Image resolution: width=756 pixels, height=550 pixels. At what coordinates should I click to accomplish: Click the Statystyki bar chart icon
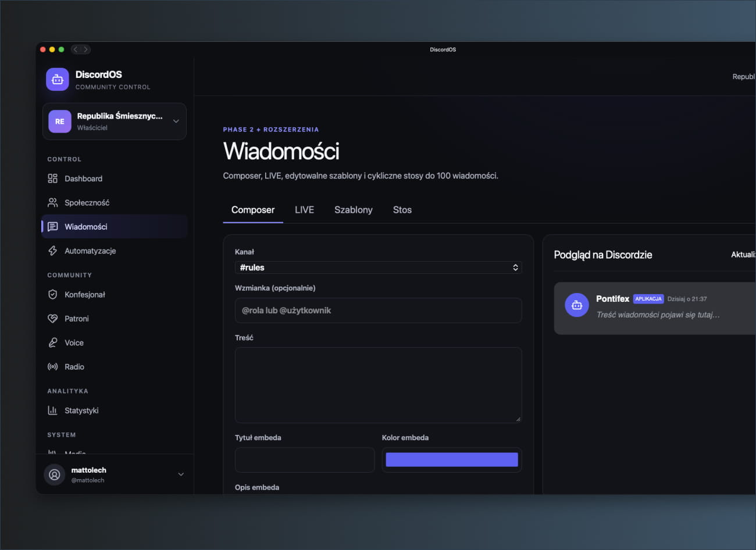pyautogui.click(x=52, y=410)
